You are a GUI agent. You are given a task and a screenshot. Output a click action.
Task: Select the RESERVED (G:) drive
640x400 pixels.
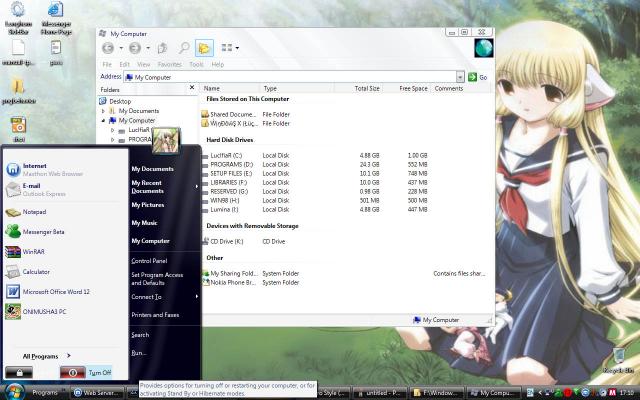coord(229,191)
